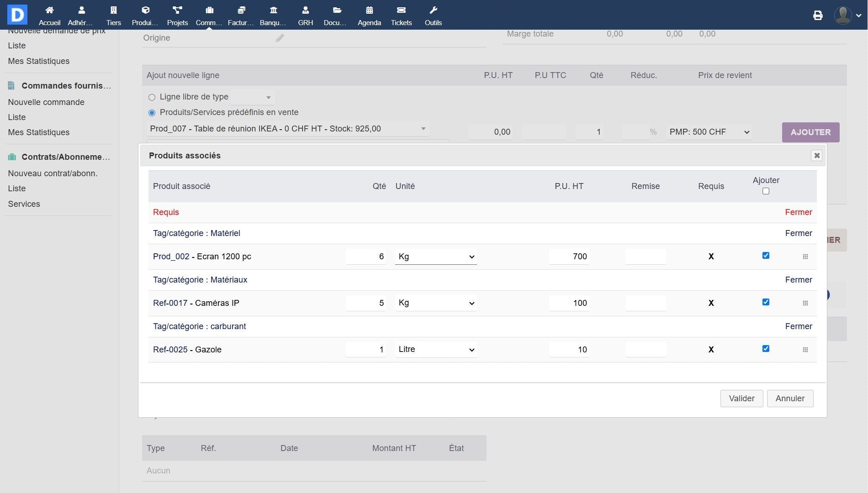This screenshot has width=868, height=493.
Task: Click the printer icon in top bar
Action: pyautogui.click(x=818, y=16)
